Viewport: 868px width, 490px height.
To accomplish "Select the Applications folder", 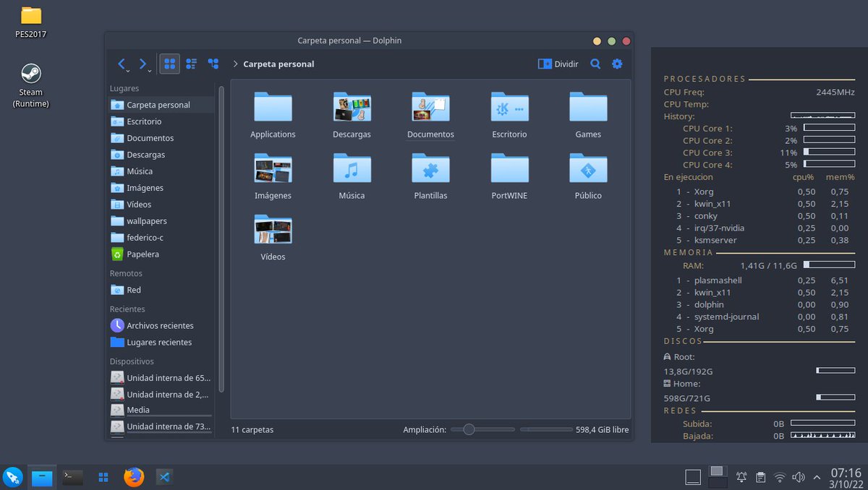I will pyautogui.click(x=273, y=115).
